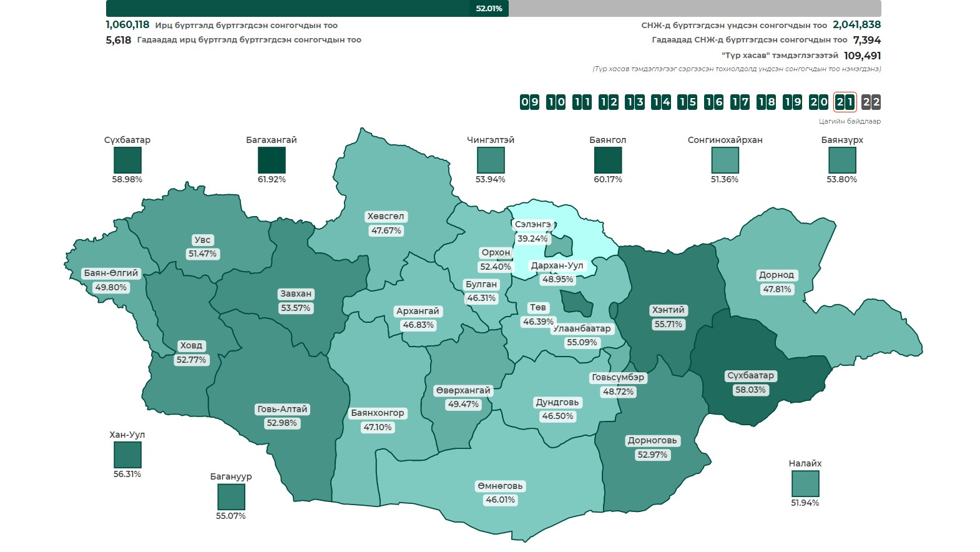980x552 pixels.
Task: Click the Хөвсгөл province label on map
Action: click(x=386, y=217)
